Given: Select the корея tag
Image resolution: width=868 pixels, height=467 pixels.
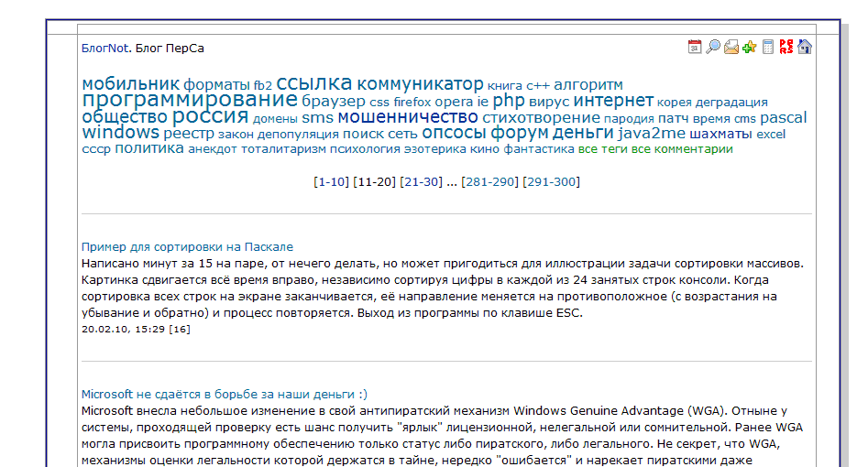Looking at the screenshot, I should click(x=675, y=103).
